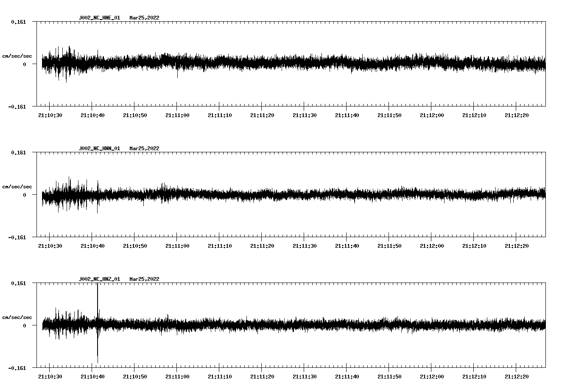Screen dimensions: 576x392
Task: Click the 0.161 upper limit on HNN axis
Action: tap(19, 152)
